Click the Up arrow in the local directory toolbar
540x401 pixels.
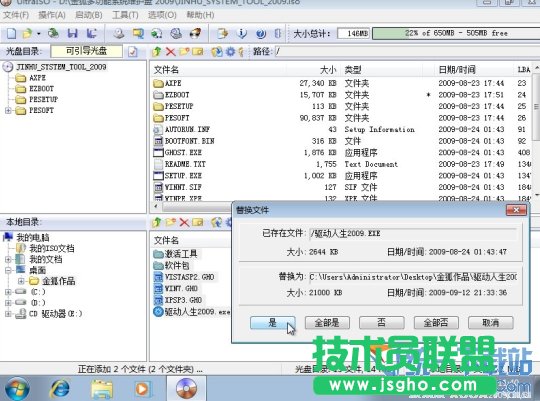click(157, 222)
